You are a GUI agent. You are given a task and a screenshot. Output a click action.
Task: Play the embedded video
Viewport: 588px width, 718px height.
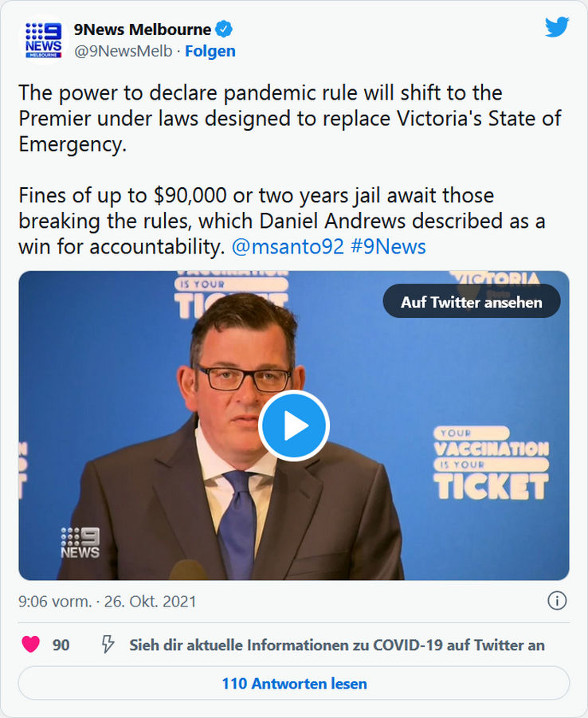(x=293, y=426)
